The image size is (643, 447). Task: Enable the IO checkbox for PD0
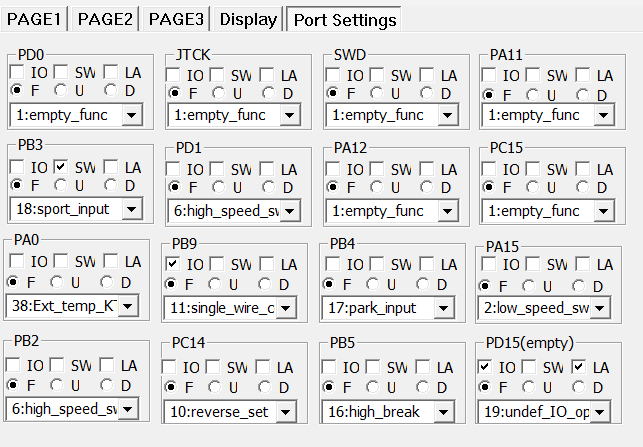[x=18, y=73]
